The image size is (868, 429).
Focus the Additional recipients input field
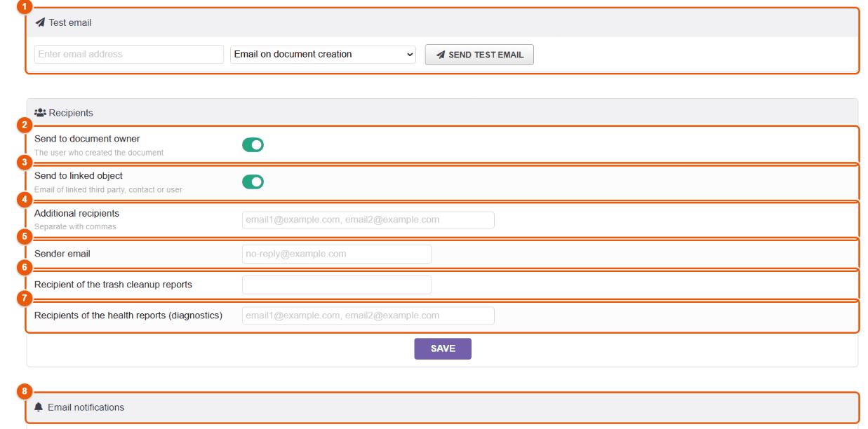(368, 220)
